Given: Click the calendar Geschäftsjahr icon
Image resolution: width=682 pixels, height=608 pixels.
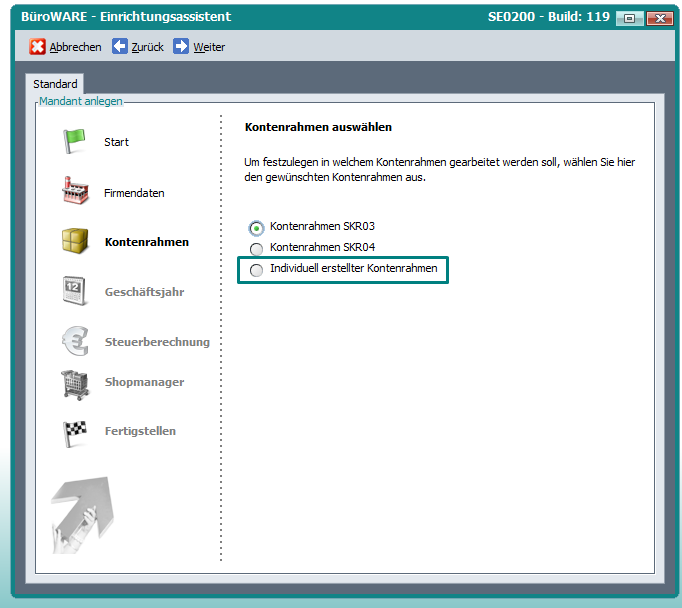Looking at the screenshot, I should click(x=75, y=292).
